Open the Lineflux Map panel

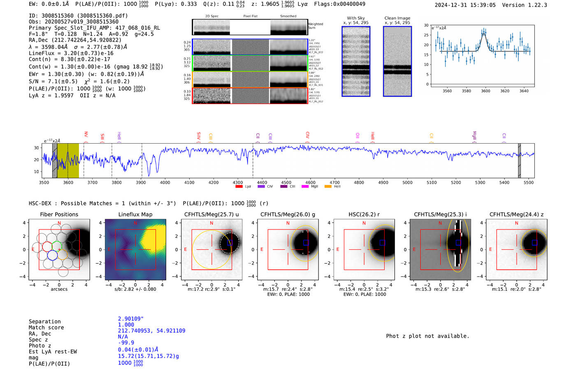click(x=135, y=250)
